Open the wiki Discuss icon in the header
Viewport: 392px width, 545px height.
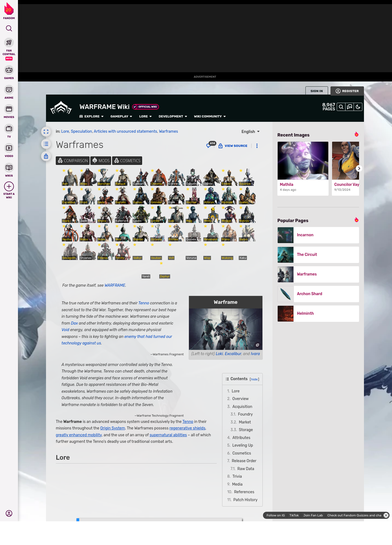pos(350,107)
